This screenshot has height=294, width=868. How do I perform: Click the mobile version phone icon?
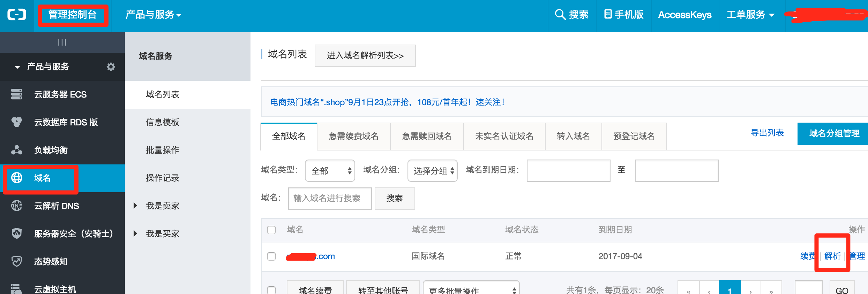pos(608,14)
